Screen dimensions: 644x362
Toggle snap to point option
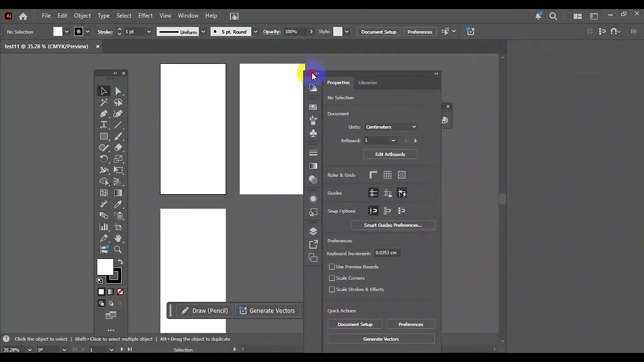click(x=373, y=211)
